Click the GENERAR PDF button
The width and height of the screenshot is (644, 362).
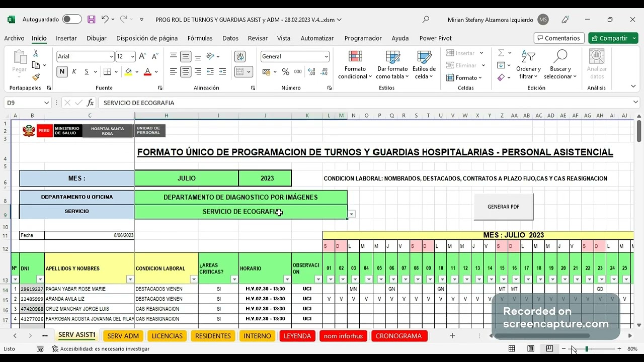pos(504,207)
